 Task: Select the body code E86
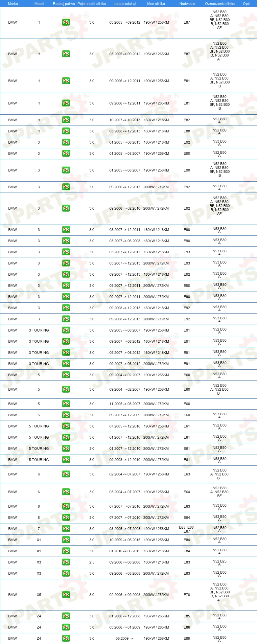pyautogui.click(x=187, y=627)
